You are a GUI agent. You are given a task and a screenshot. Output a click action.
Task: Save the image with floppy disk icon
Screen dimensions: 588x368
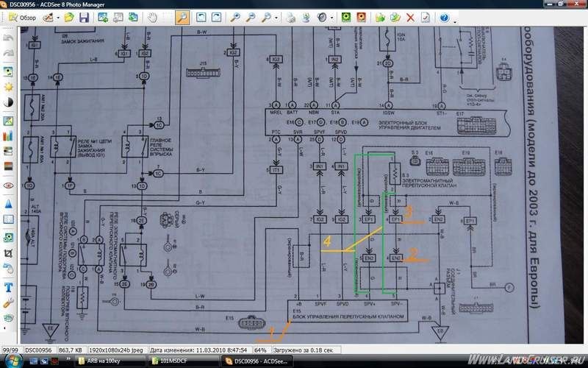(85, 18)
